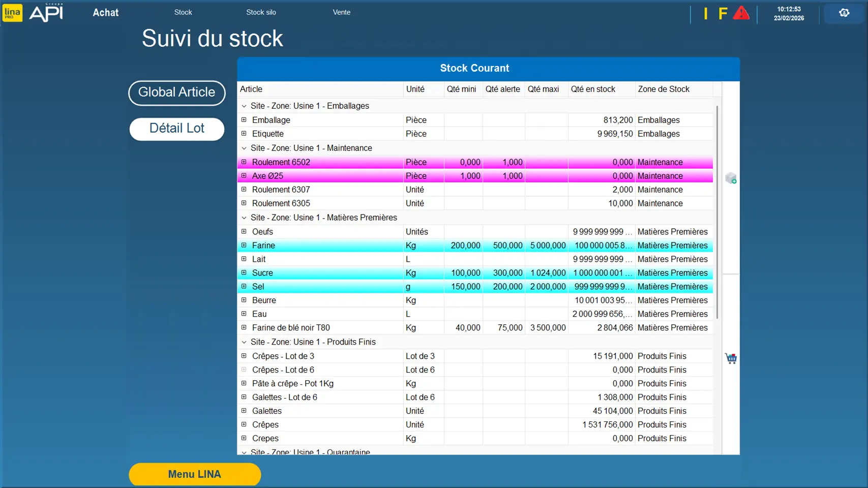Collapse the Usine 1 - Emballages group
This screenshot has height=488, width=868.
point(244,106)
